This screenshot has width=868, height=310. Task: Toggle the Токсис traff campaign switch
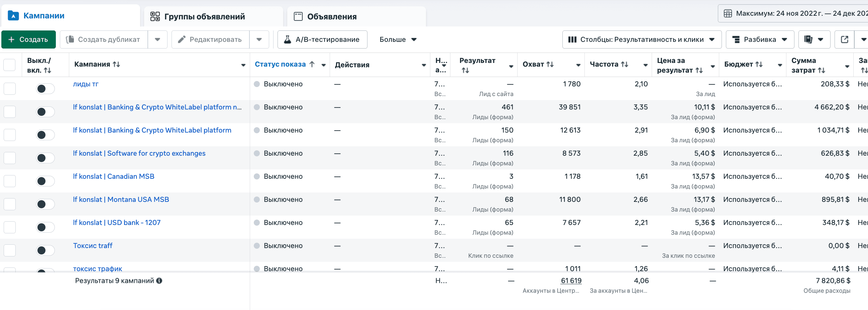pos(45,250)
